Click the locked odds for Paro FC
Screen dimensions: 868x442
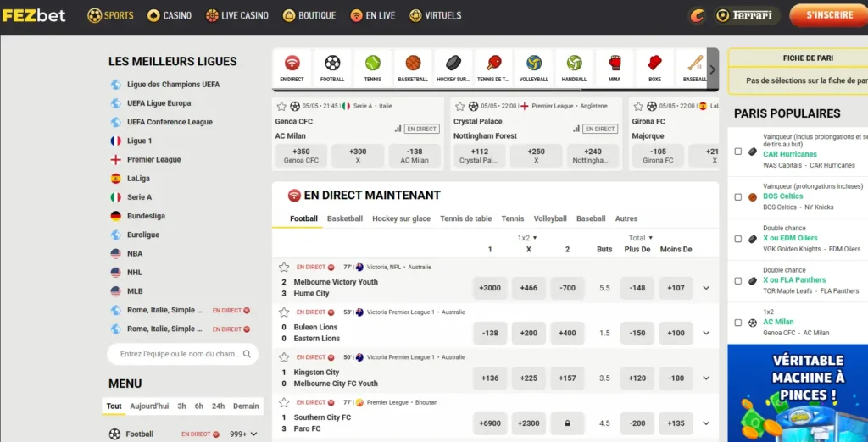pos(567,423)
